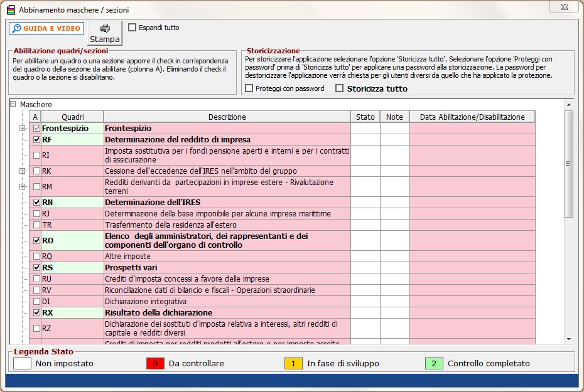Enable the RI quadro checkbox

(36, 156)
